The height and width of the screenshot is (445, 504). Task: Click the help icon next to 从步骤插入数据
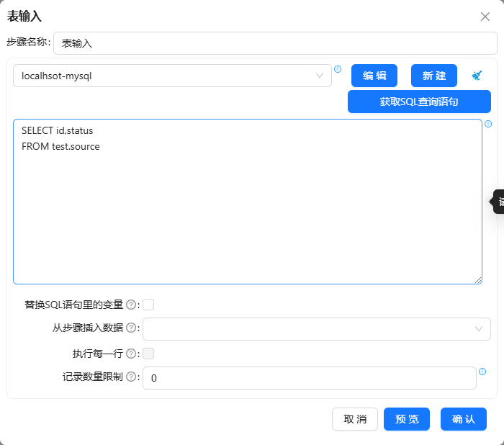(131, 328)
